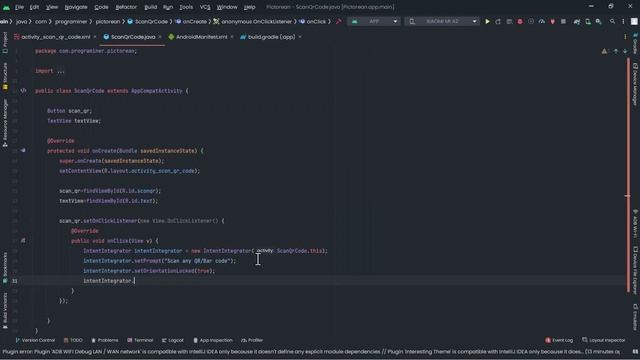The height and width of the screenshot is (360, 640).
Task: Open the VCS menu
Action: coord(205,7)
